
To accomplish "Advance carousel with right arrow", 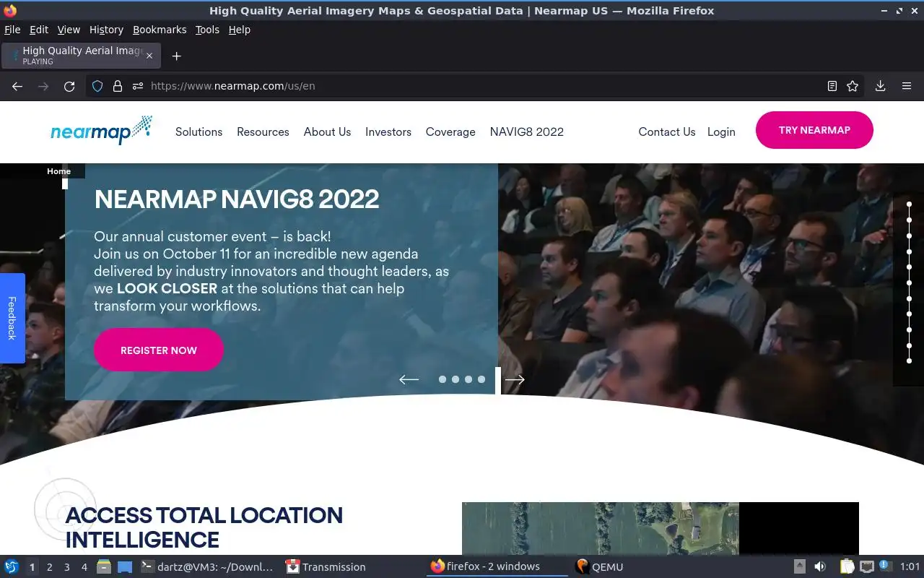I will click(515, 379).
